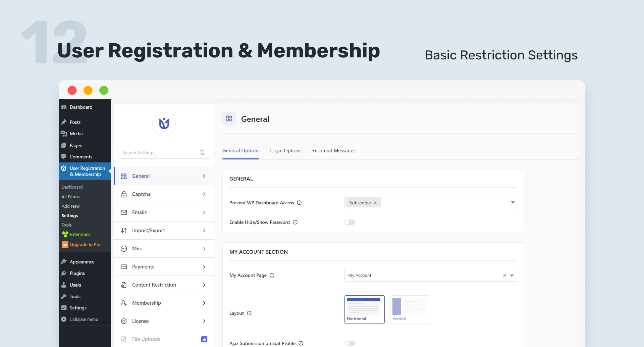Click the General grid icon in page header
The image size is (644, 347).
229,118
